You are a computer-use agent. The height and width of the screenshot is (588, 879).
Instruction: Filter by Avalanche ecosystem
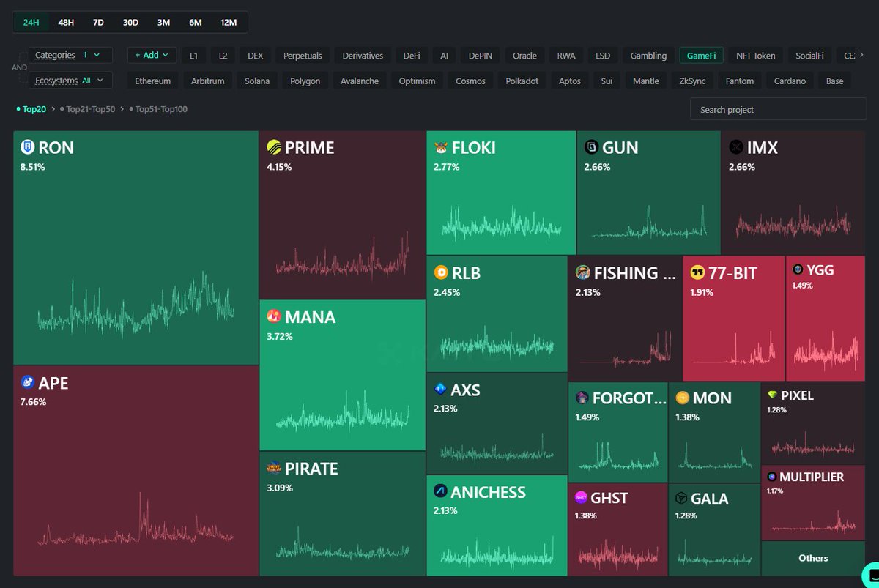click(360, 81)
